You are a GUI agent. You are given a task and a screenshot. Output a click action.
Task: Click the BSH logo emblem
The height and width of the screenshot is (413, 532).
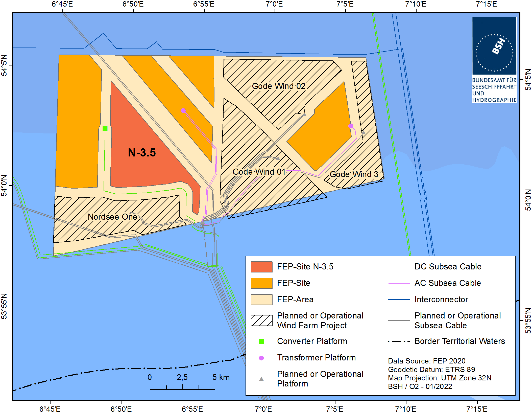[494, 46]
